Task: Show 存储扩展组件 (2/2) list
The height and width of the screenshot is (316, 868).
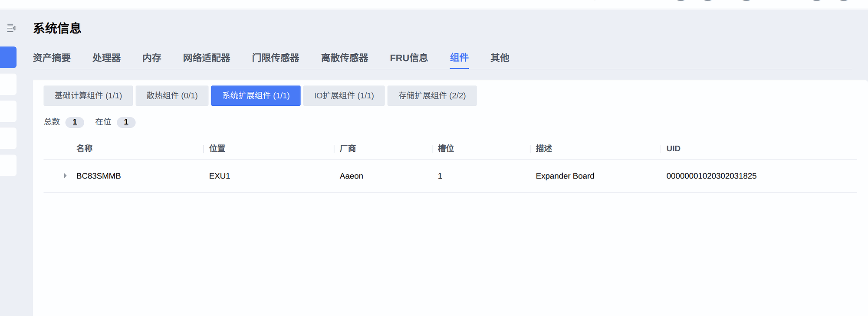Action: click(x=432, y=95)
